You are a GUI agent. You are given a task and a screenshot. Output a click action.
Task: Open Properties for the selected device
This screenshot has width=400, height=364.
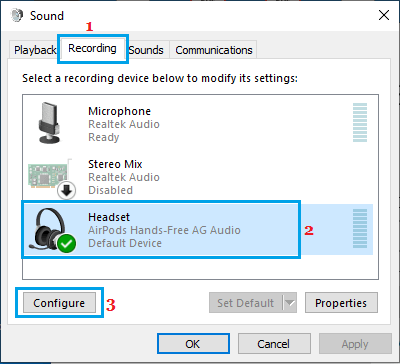(341, 303)
